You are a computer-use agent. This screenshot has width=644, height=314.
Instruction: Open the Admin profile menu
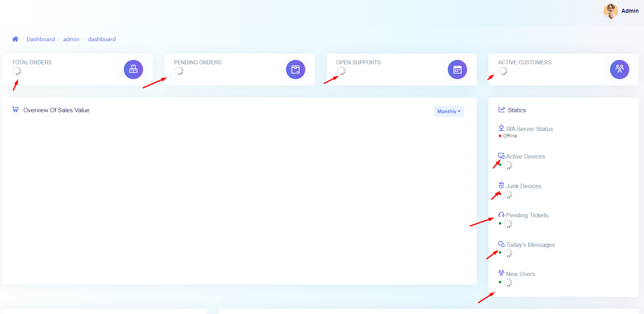630,11
